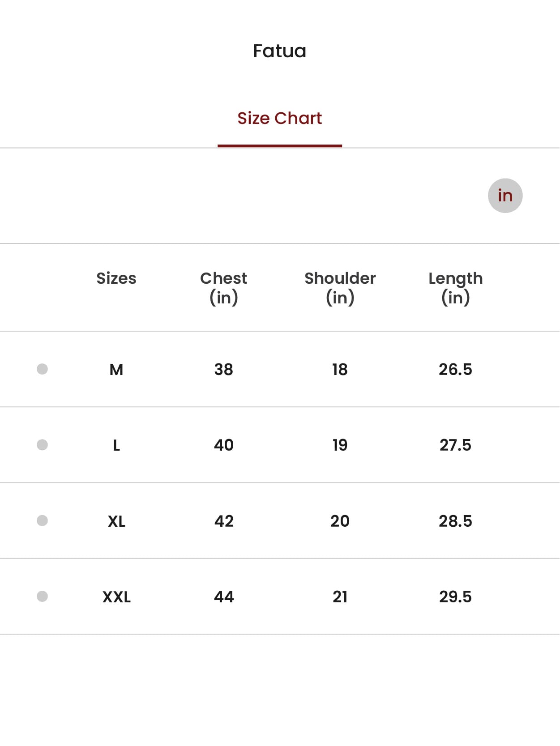Click the Length (in) column header
560x746 pixels.
click(455, 287)
